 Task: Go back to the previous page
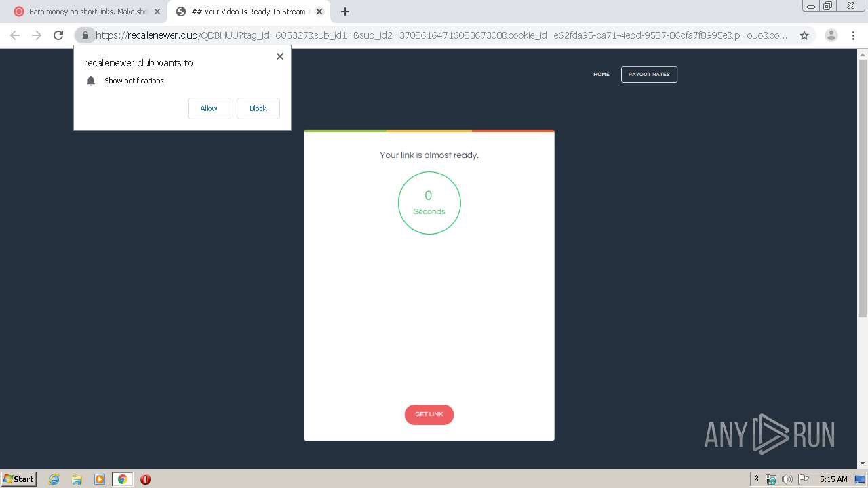coord(15,35)
